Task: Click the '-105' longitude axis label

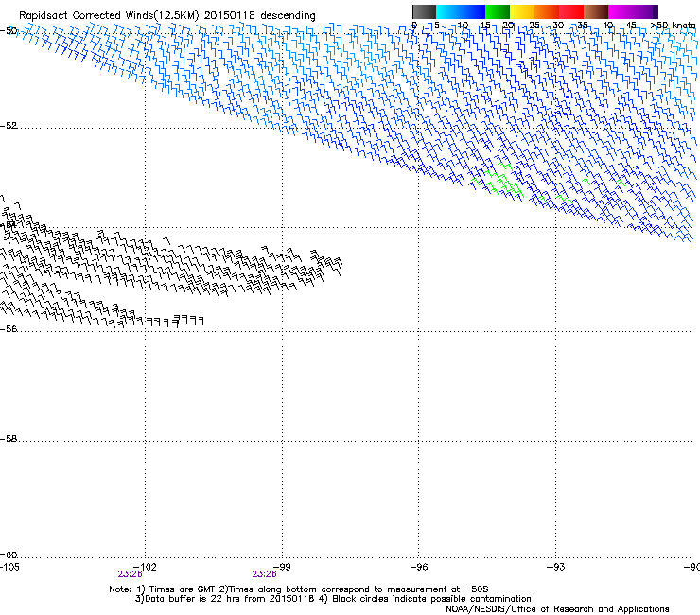Action: [x=9, y=567]
